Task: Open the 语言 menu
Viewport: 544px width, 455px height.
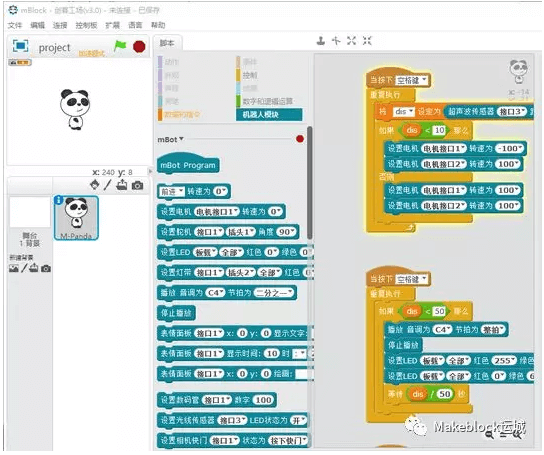Action: pos(135,25)
